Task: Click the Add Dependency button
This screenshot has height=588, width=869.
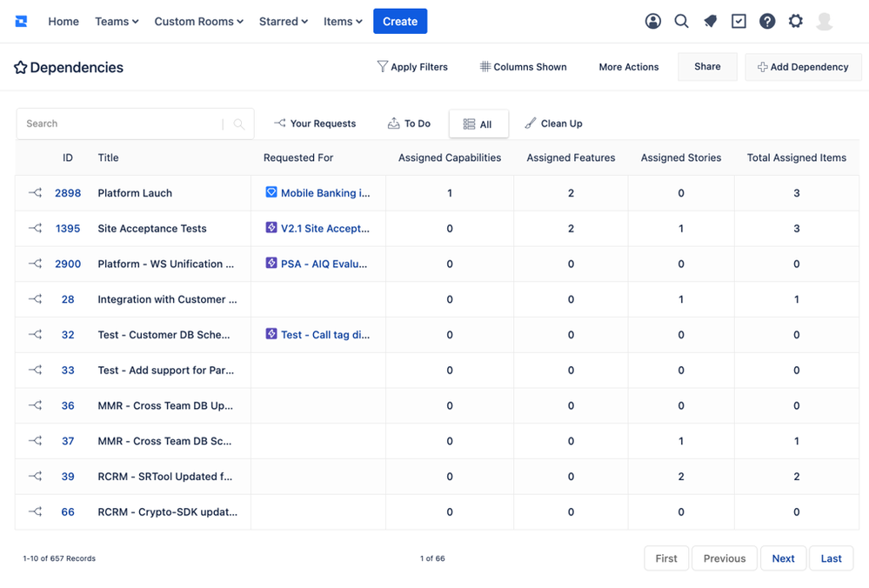Action: tap(802, 67)
